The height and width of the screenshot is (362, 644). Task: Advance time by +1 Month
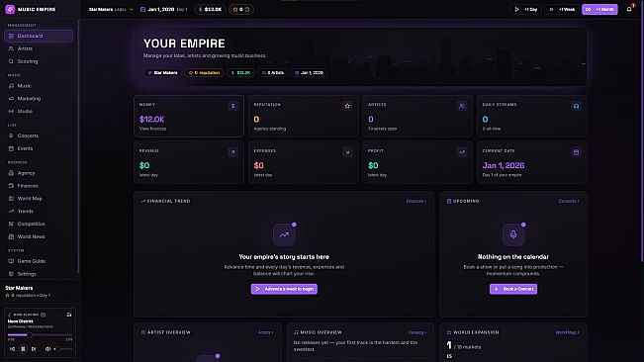tap(599, 9)
